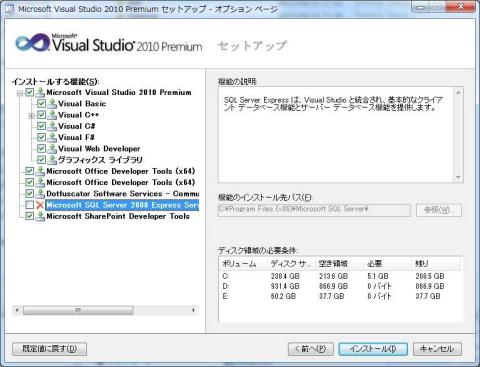Image resolution: width=480 pixels, height=367 pixels.
Task: Click the setup window title bar icon
Action: (10, 9)
